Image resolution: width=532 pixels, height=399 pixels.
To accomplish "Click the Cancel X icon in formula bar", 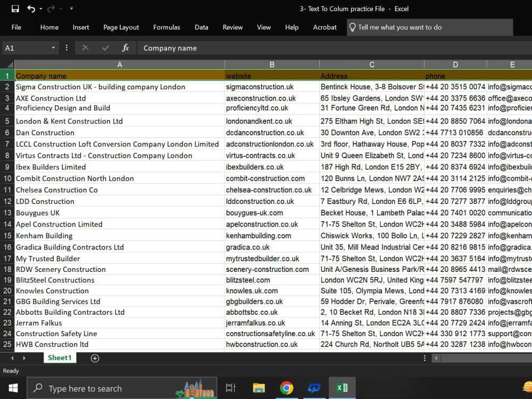I will [86, 48].
